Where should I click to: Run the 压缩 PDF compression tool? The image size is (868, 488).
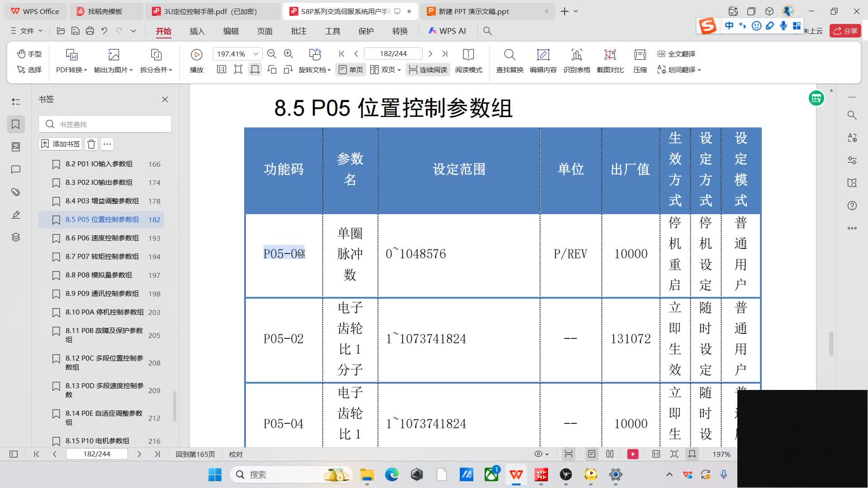tap(640, 61)
